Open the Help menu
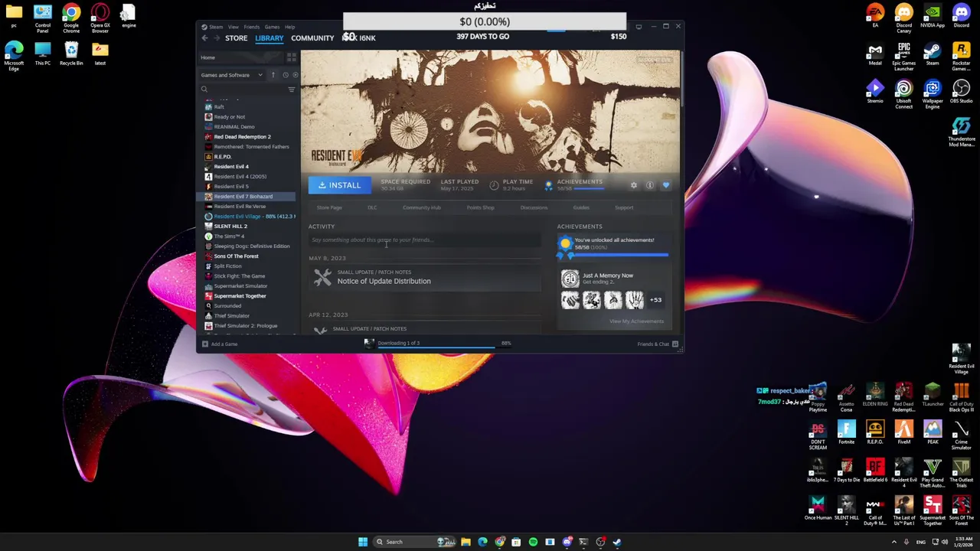Screen dimensions: 980x551 [289, 27]
